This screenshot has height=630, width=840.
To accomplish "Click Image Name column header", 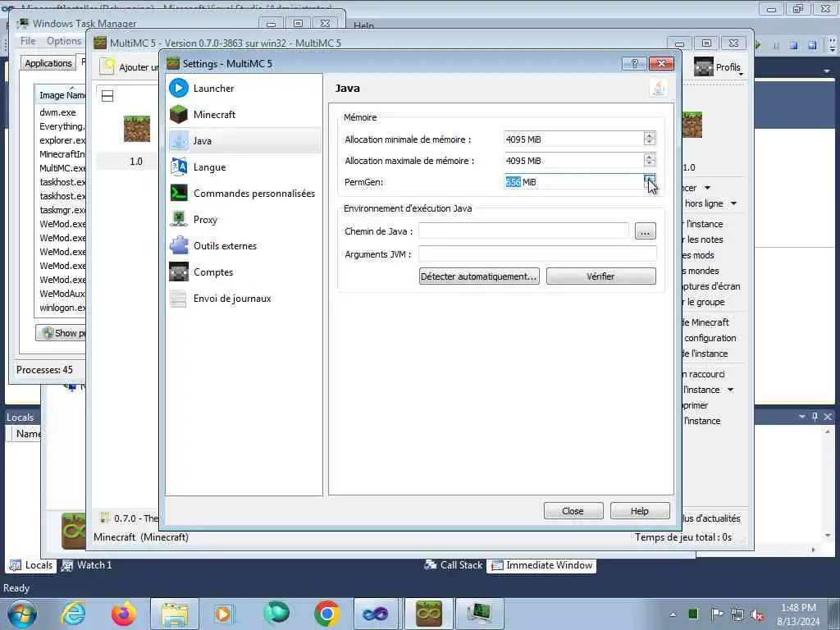I will 60,94.
